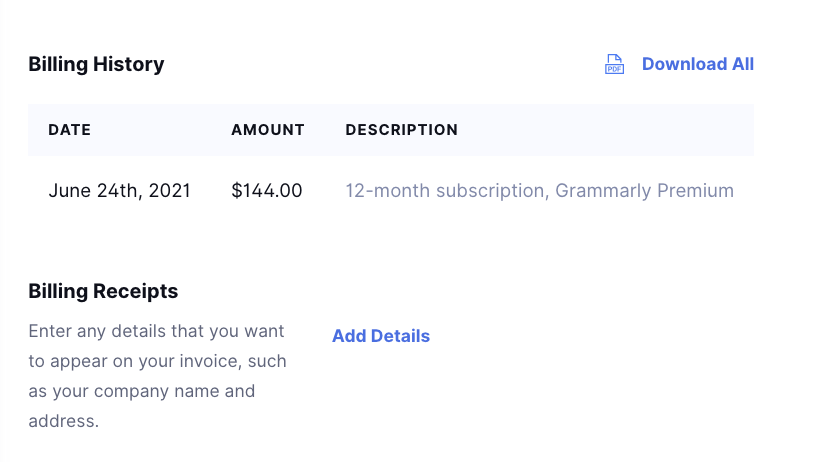This screenshot has width=829, height=462.
Task: Click the PDF file icon
Action: pyautogui.click(x=614, y=65)
